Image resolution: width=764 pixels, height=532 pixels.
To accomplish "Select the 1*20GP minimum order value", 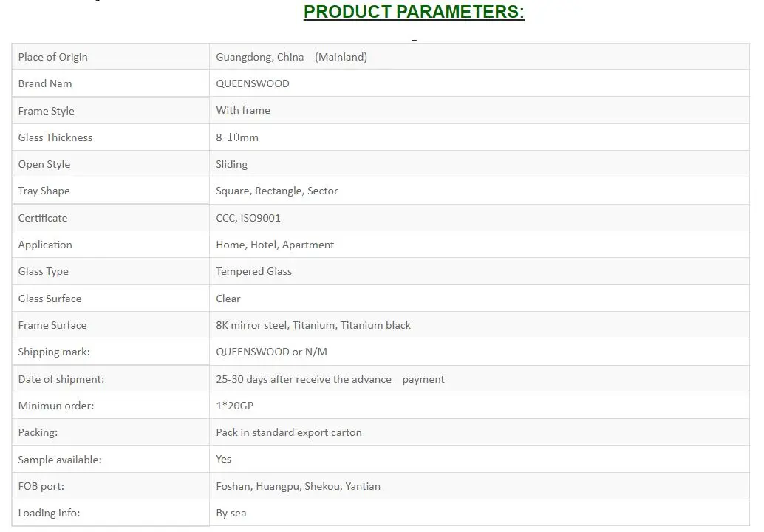I will 234,406.
